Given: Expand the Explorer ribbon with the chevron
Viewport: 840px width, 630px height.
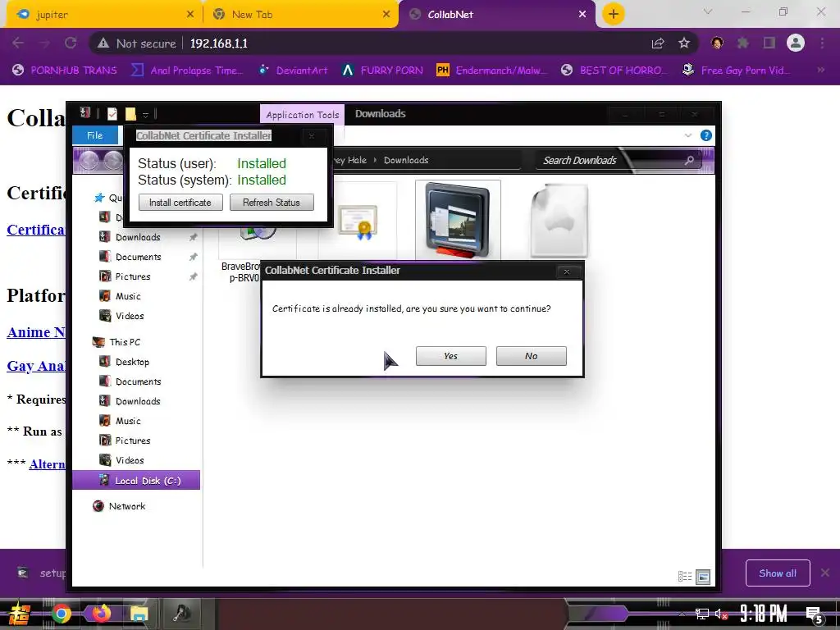Looking at the screenshot, I should [688, 135].
